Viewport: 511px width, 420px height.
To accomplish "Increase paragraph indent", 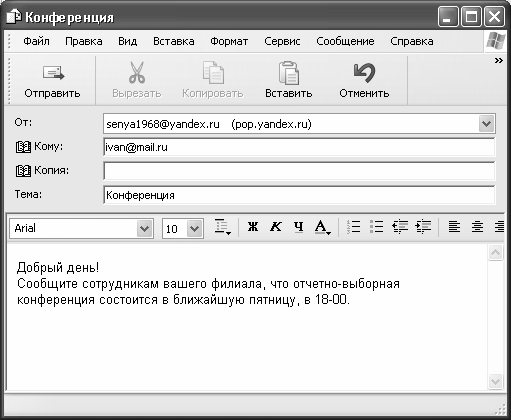I will [x=423, y=227].
